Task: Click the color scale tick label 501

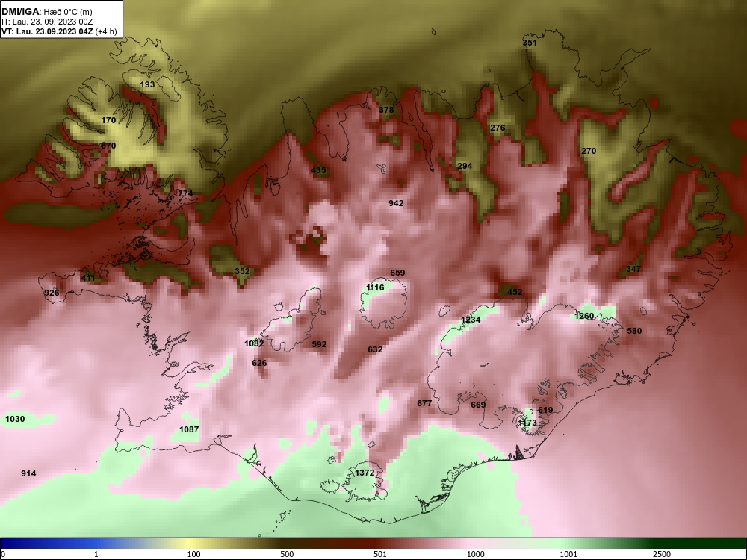Action: click(379, 554)
